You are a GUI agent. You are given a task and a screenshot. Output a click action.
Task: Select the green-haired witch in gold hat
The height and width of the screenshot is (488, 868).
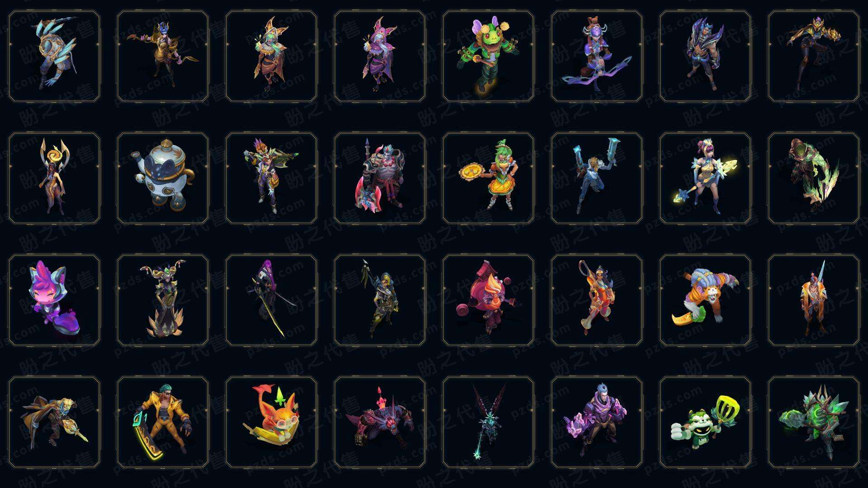[271, 56]
